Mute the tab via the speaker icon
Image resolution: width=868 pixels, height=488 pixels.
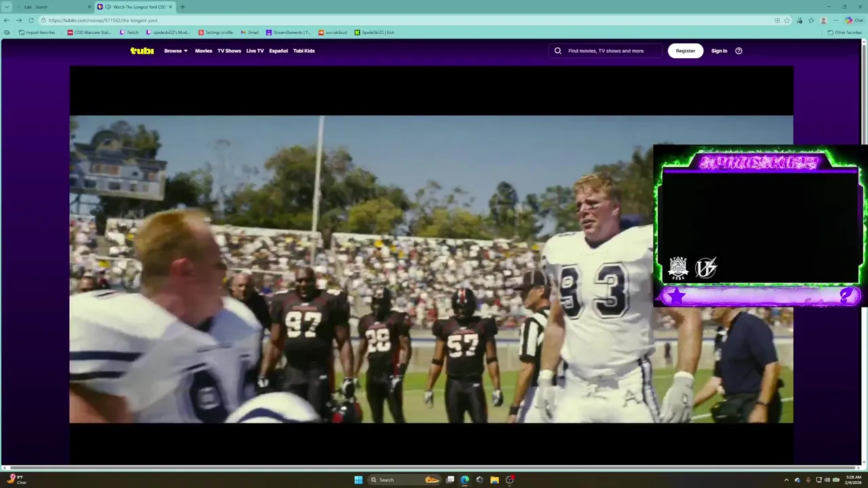108,7
